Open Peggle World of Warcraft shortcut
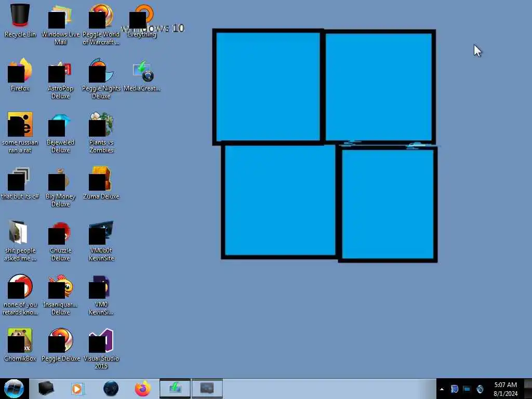Screen dimensions: 532x399 [101, 25]
